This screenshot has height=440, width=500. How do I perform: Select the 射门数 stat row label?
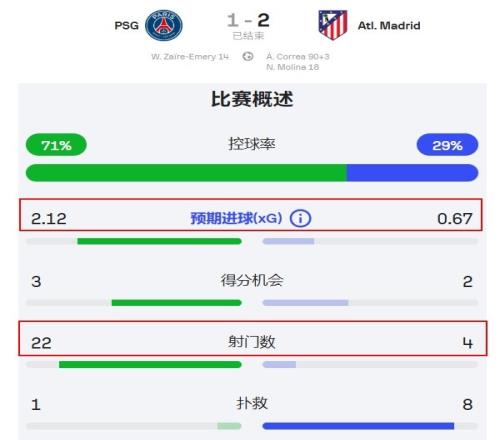(252, 342)
